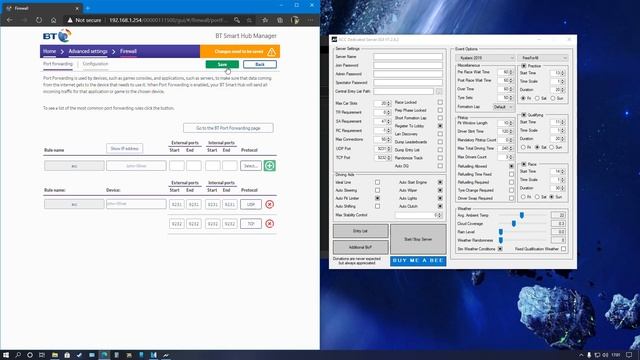The width and height of the screenshot is (640, 360).
Task: Delete the UDP port rule
Action: (x=269, y=204)
